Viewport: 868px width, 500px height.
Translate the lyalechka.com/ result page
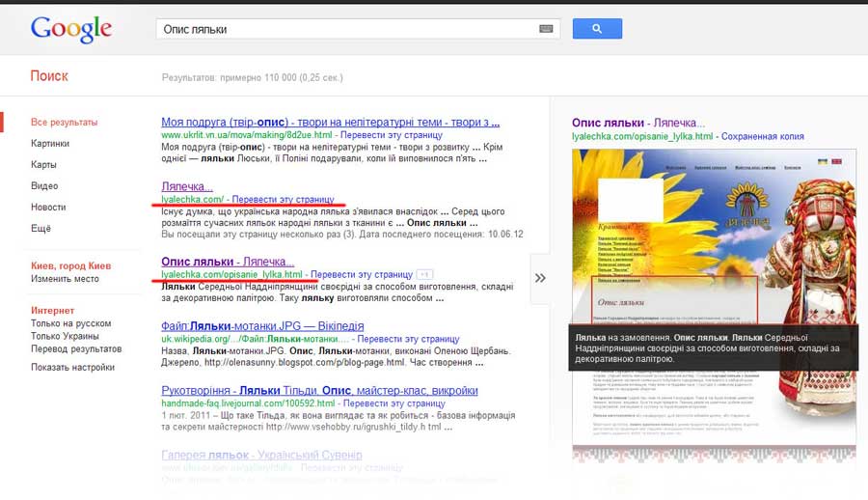[x=283, y=199]
